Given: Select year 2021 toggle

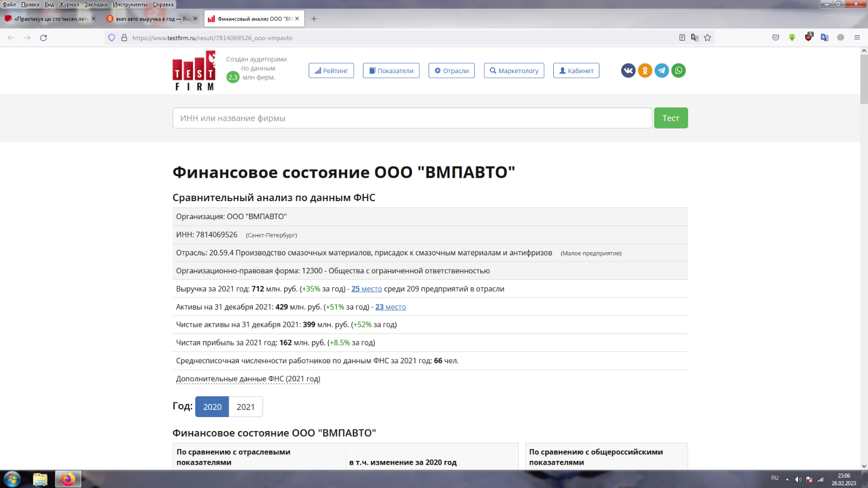Looking at the screenshot, I should point(246,407).
